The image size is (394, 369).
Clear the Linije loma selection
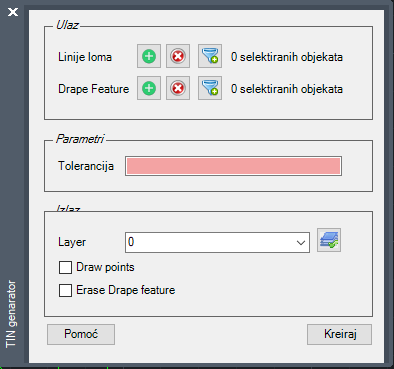(x=178, y=56)
